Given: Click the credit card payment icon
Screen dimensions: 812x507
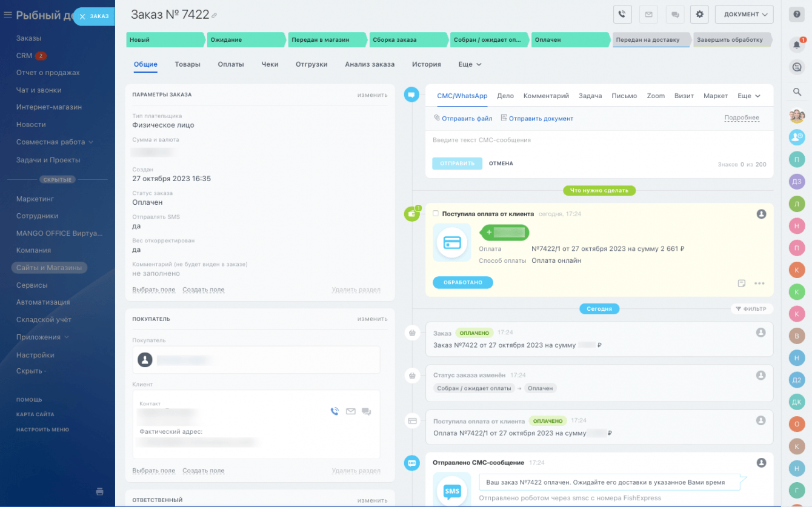Looking at the screenshot, I should point(452,242).
